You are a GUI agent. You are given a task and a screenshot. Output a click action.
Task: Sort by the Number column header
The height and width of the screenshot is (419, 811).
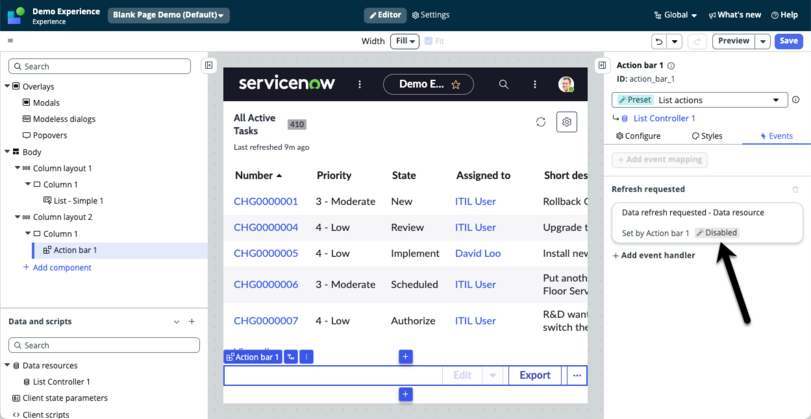coord(259,175)
